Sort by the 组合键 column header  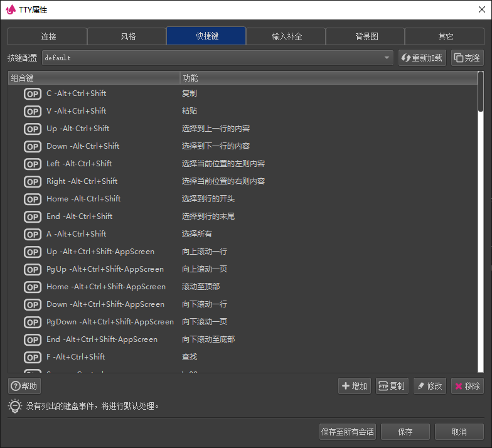pos(94,78)
